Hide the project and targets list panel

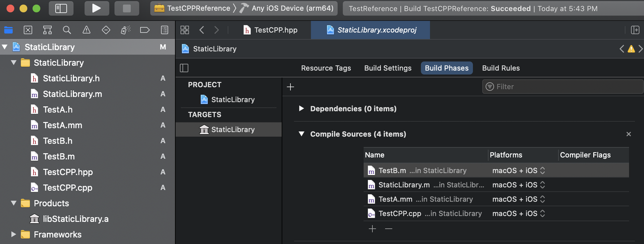(x=184, y=68)
